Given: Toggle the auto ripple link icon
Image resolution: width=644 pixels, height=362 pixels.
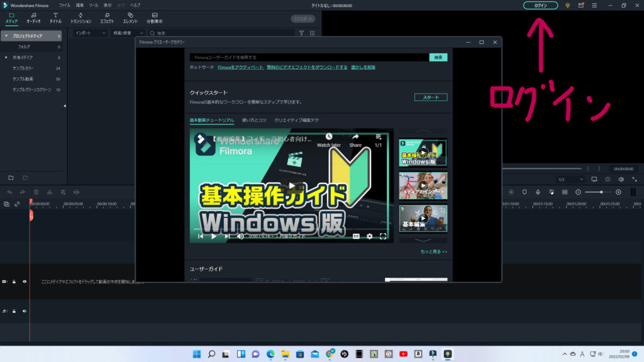Looking at the screenshot, I should pyautogui.click(x=17, y=204).
